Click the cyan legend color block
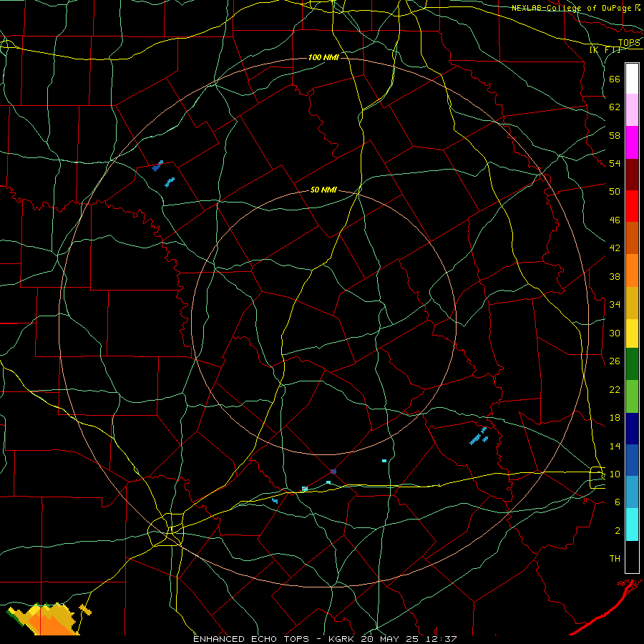The width and height of the screenshot is (644, 644). coord(632,525)
